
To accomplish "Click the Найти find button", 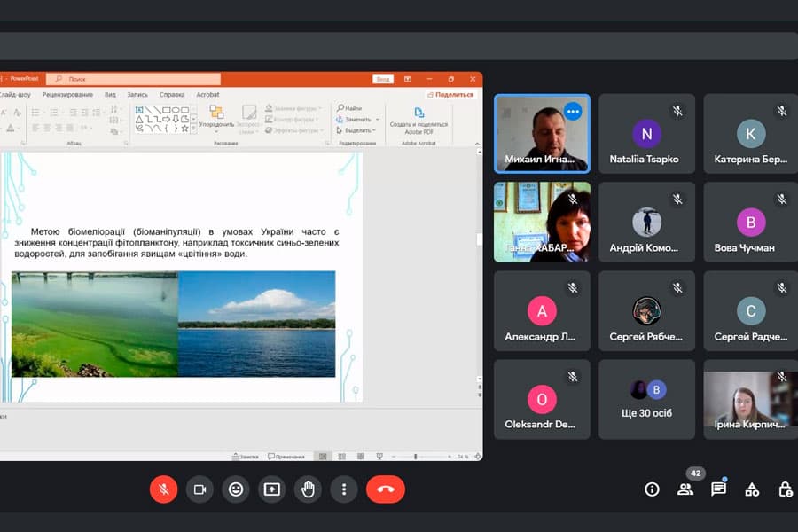I will (x=348, y=108).
